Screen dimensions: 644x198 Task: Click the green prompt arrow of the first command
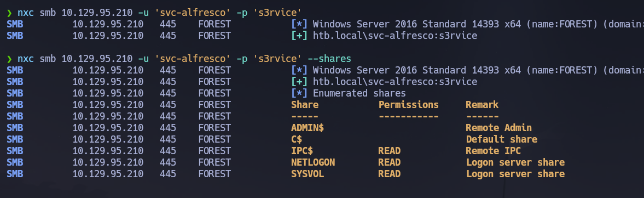click(9, 13)
